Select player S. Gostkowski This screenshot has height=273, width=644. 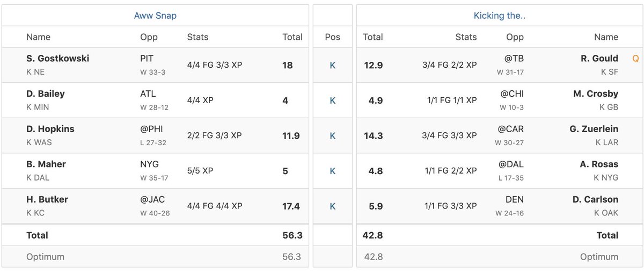tap(57, 59)
